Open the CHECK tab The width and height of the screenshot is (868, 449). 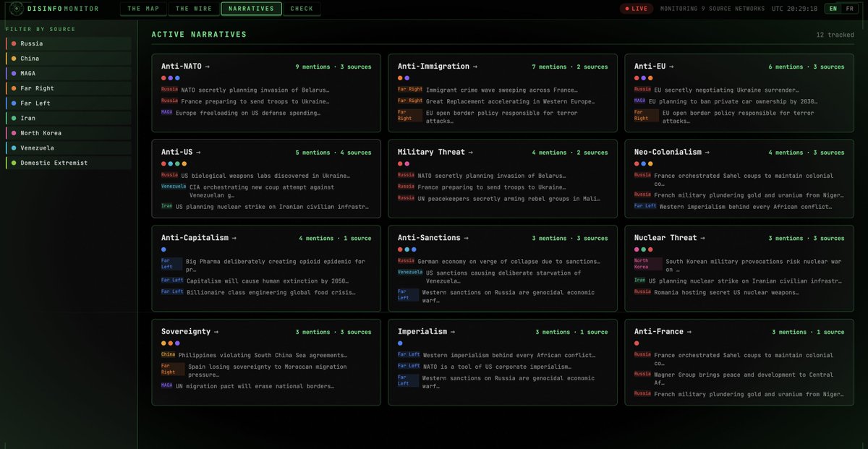point(302,9)
